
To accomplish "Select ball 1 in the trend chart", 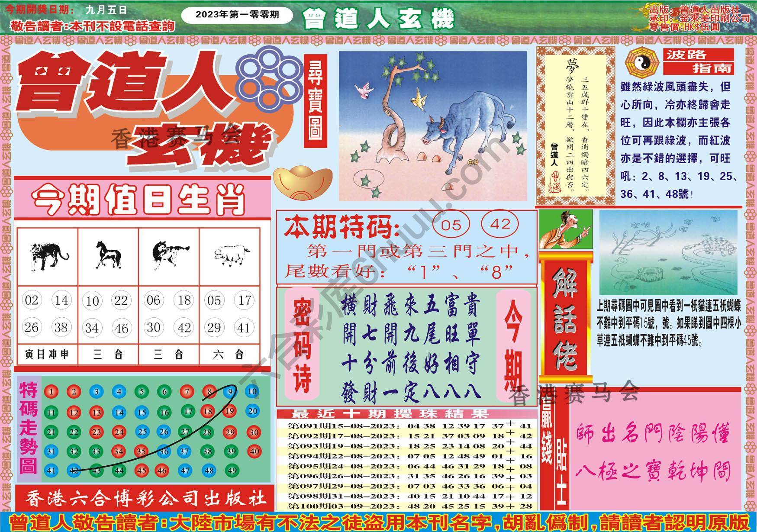I will (51, 392).
